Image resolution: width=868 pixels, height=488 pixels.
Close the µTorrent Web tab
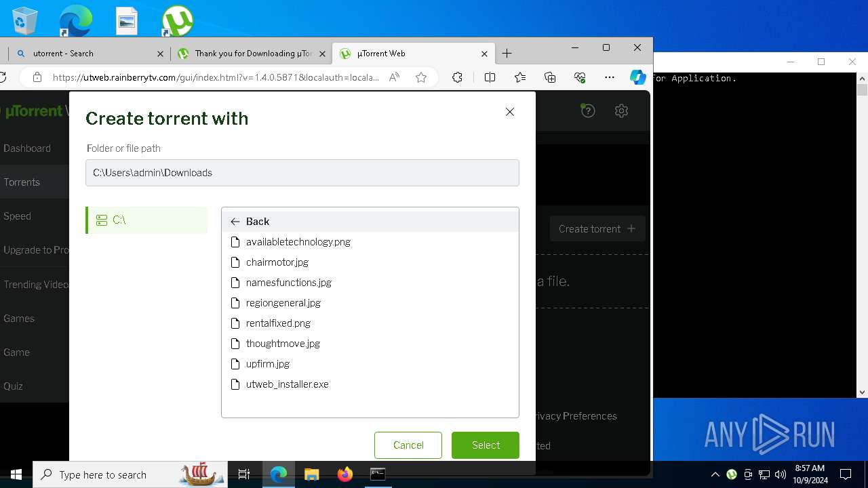point(484,54)
